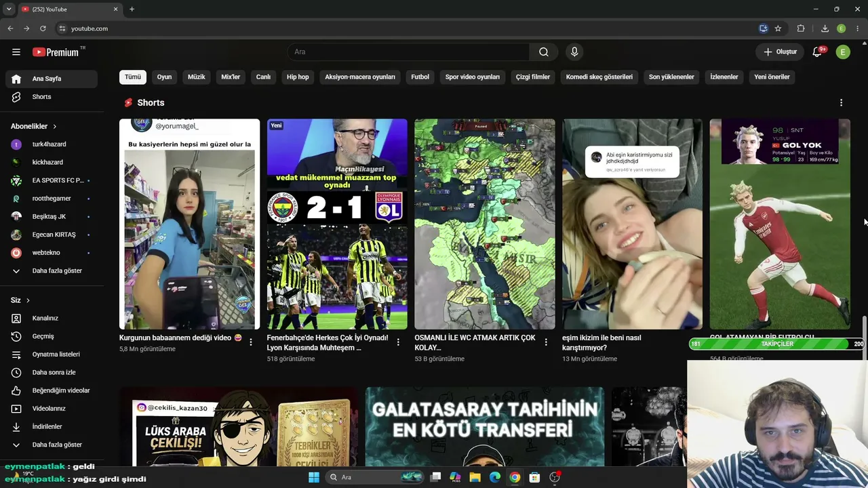Open Task View on taskbar
Image resolution: width=868 pixels, height=488 pixels.
[436, 477]
